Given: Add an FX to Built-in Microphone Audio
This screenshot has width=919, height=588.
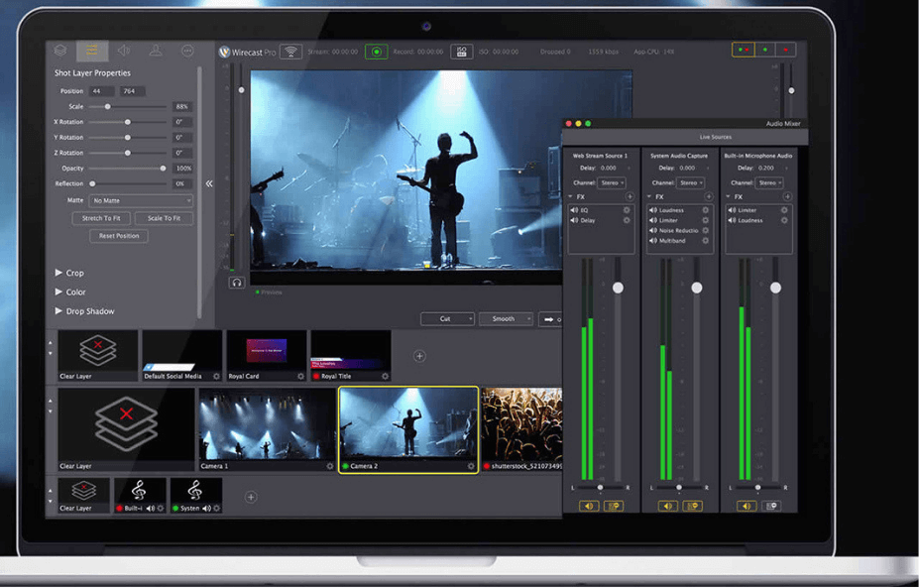Looking at the screenshot, I should point(787,196).
